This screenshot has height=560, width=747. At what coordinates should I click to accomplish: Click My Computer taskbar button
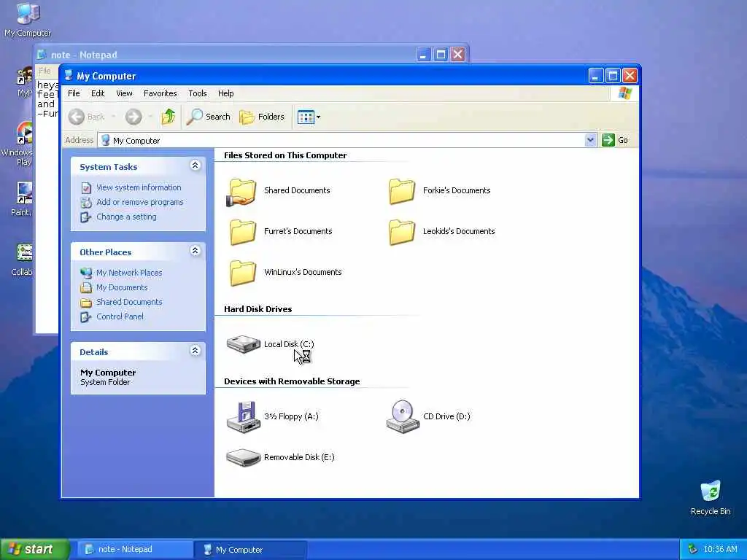[x=251, y=550]
